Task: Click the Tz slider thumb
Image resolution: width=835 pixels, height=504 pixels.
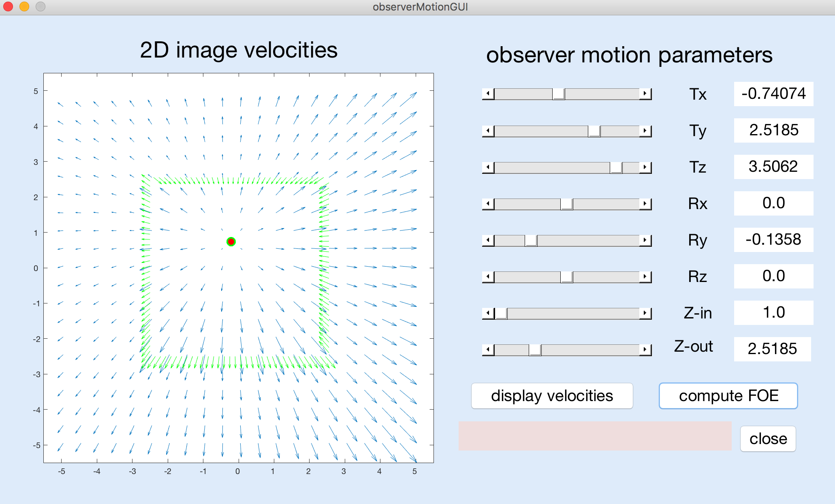Action: pyautogui.click(x=616, y=167)
